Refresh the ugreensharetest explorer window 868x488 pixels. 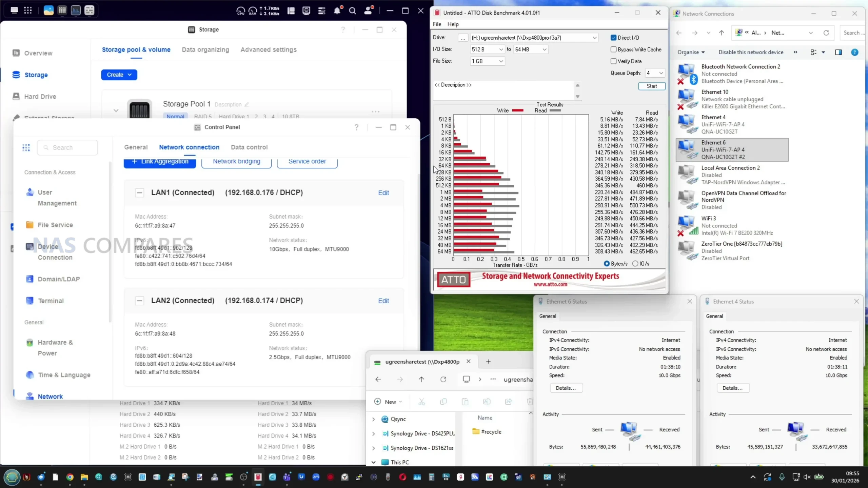click(443, 379)
